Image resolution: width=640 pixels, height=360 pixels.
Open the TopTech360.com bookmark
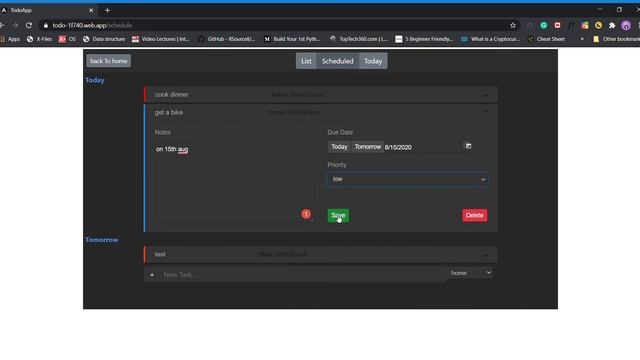(358, 39)
